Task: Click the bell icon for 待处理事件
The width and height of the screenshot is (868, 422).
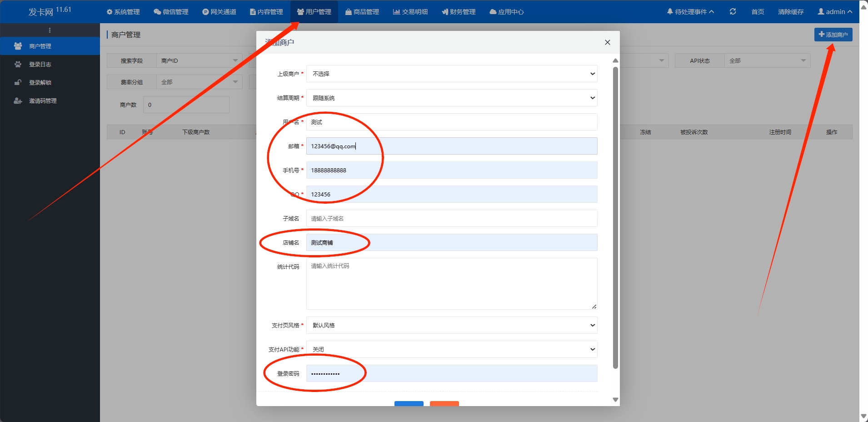Action: 670,11
